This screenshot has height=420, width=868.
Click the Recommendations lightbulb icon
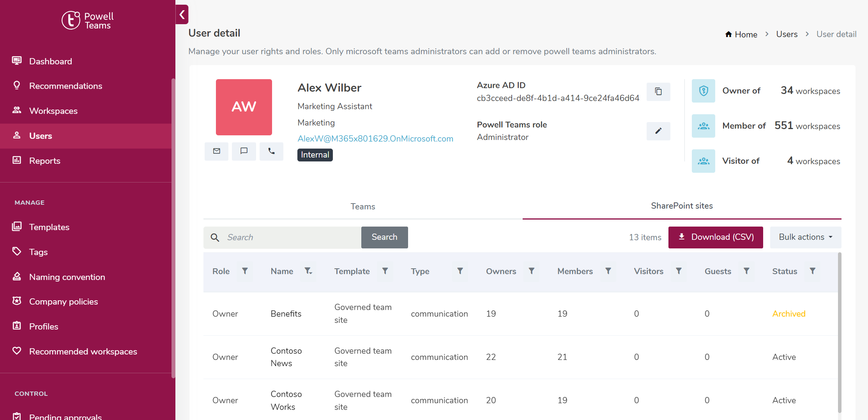(x=17, y=85)
